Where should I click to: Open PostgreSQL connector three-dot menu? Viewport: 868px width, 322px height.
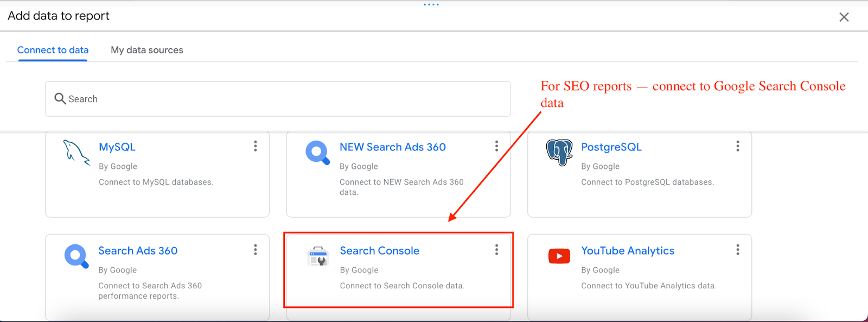click(737, 146)
